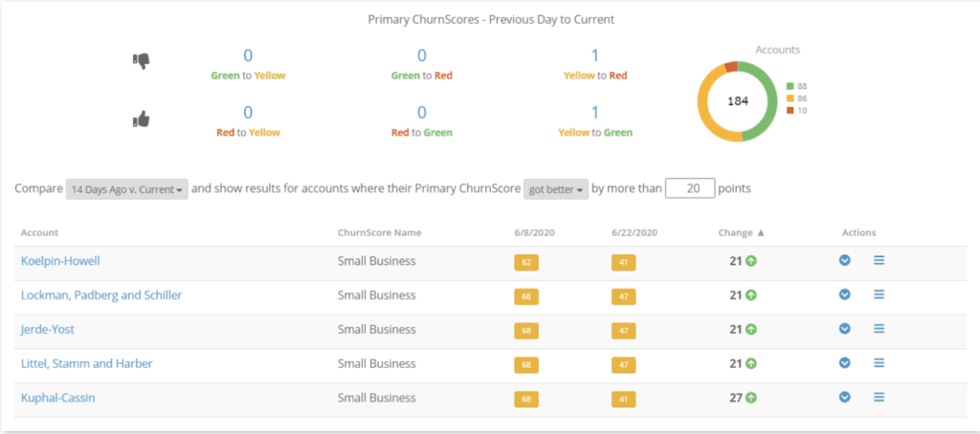Viewport: 980px width, 434px height.
Task: Click the list menu icon for Kuphal-Cassin
Action: coord(879,397)
